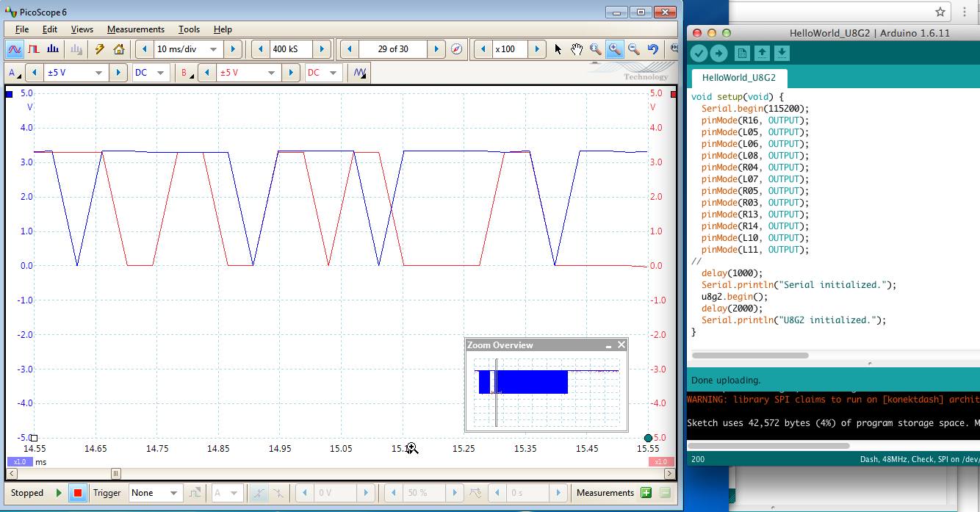Screen dimensions: 980x512
Task: Open the Measurements menu
Action: tap(135, 29)
